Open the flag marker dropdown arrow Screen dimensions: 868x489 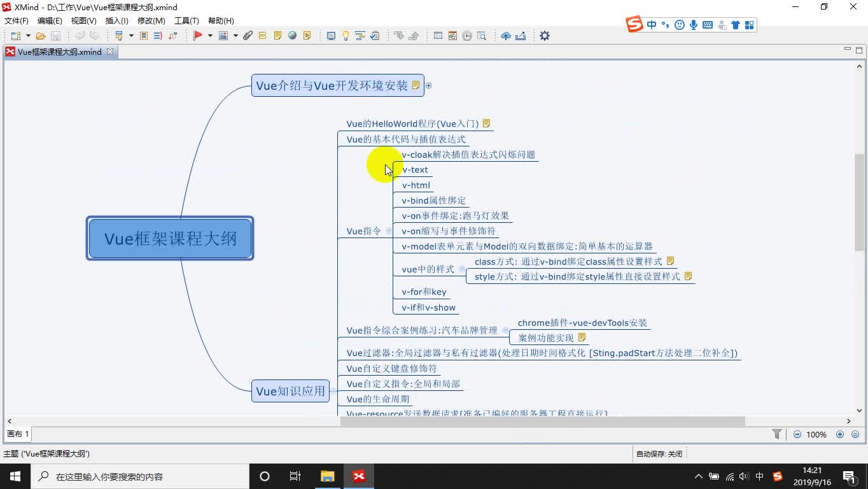tap(212, 35)
